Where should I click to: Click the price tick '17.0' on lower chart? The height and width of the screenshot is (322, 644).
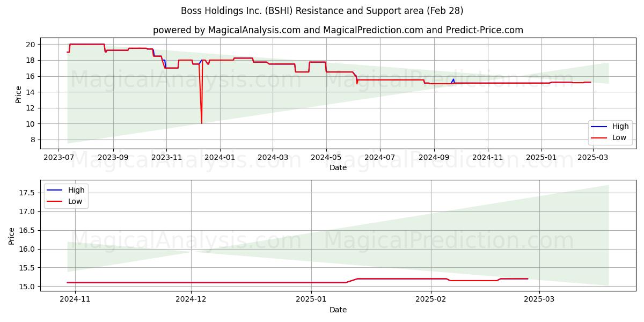click(27, 211)
